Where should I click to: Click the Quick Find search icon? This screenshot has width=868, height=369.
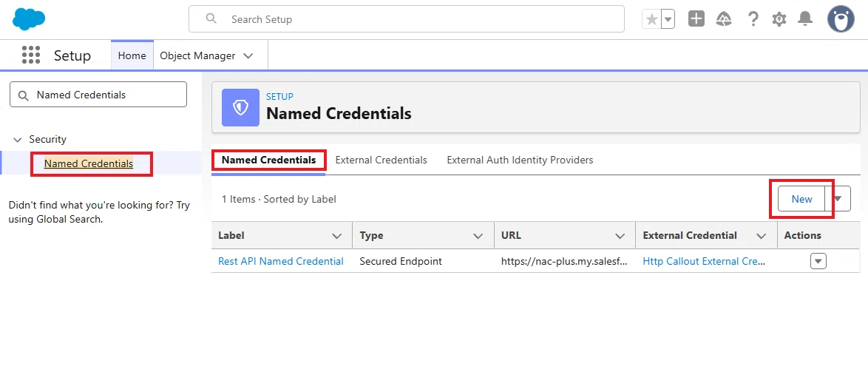24,95
